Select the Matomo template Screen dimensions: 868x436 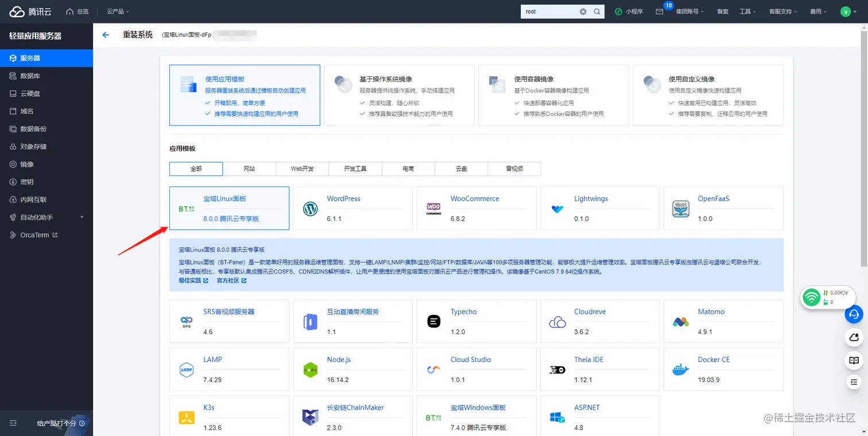[x=723, y=321]
